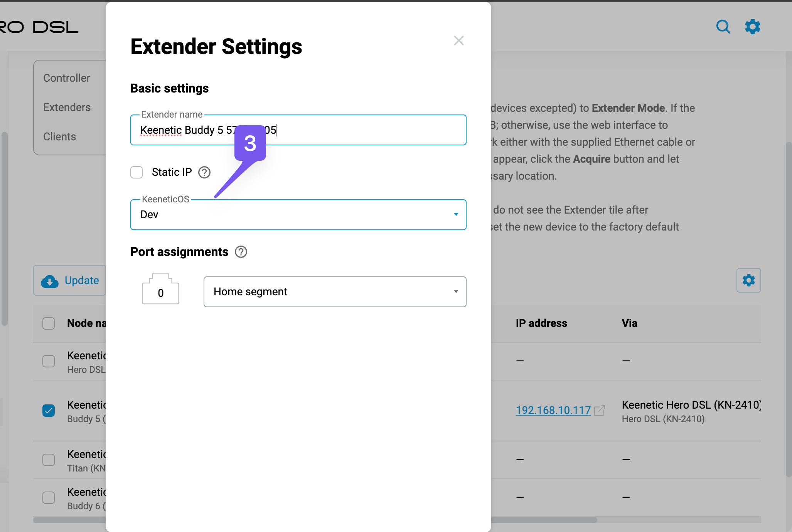Click the search magnifier icon
Image resolution: width=792 pixels, height=532 pixels.
point(723,27)
